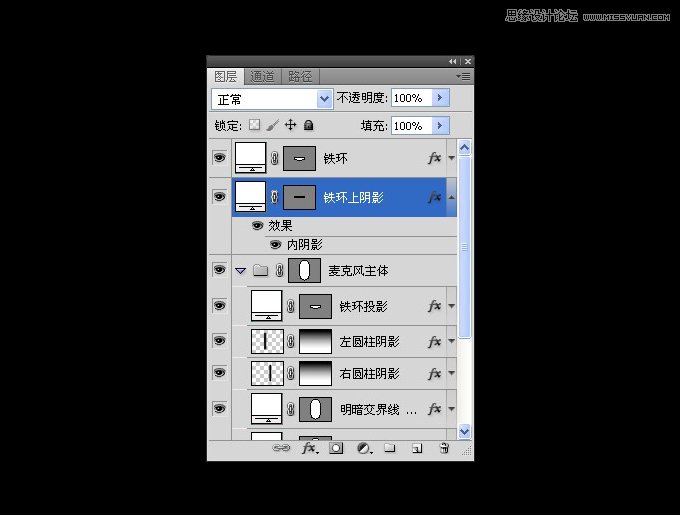This screenshot has width=680, height=515.
Task: Toggle visibility of 效果 effects
Action: coord(258,225)
